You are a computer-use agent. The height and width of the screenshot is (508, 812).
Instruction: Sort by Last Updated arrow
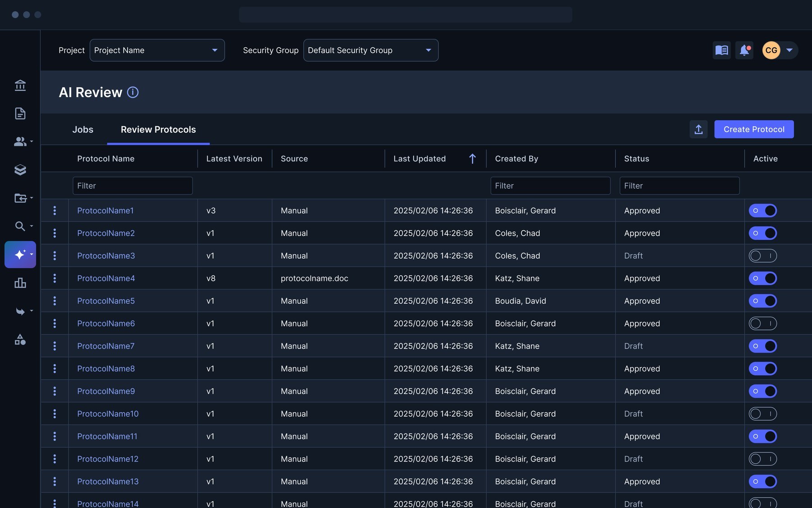click(x=472, y=158)
